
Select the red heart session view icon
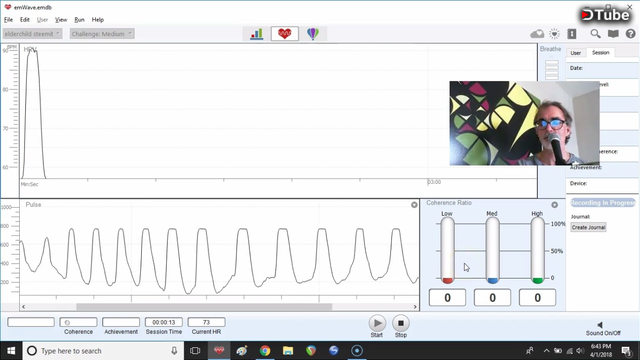click(x=284, y=33)
